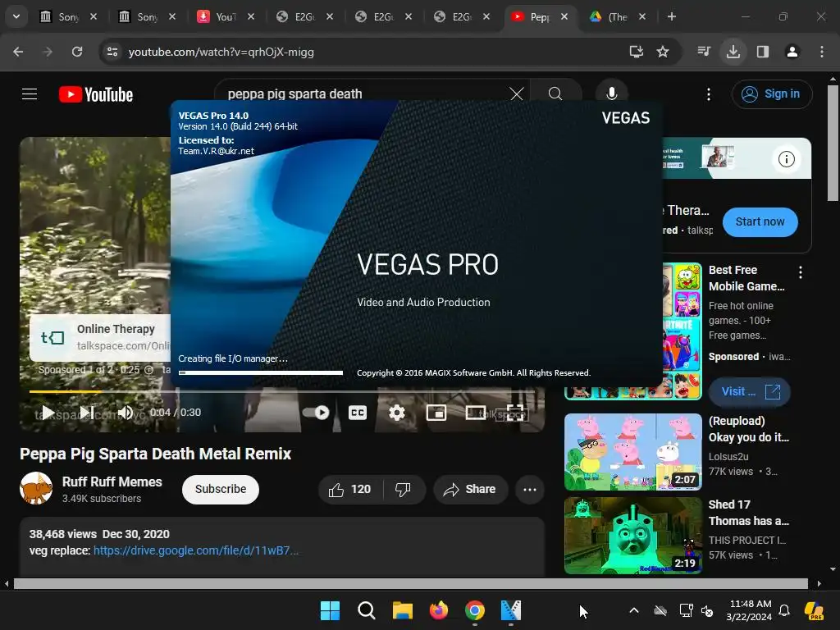Open the ad info circle icon
Viewport: 840px width, 630px height.
pyautogui.click(x=786, y=159)
